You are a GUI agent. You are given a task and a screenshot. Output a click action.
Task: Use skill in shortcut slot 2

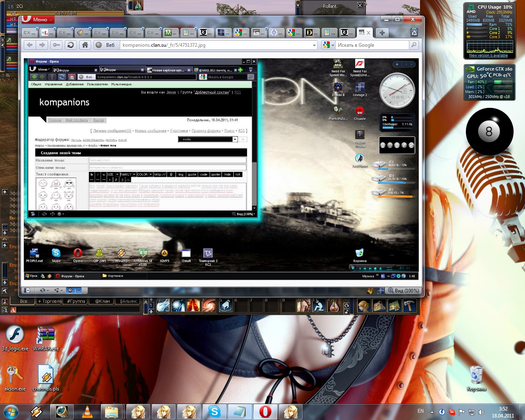click(x=178, y=305)
